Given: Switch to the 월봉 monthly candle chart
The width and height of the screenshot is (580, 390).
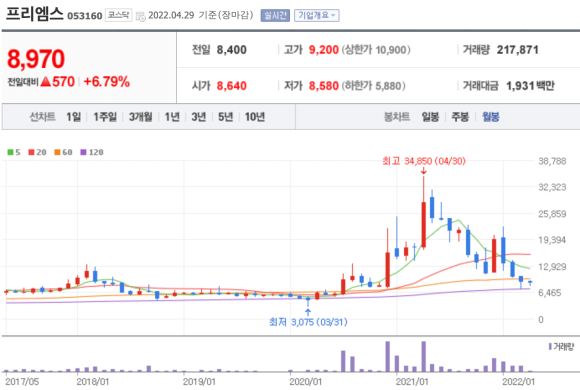Looking at the screenshot, I should (x=490, y=117).
